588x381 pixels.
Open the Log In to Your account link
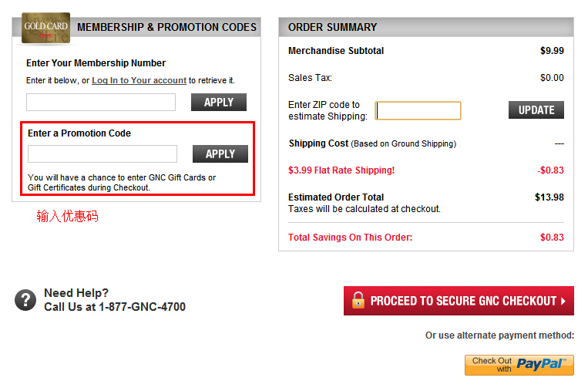tap(139, 80)
